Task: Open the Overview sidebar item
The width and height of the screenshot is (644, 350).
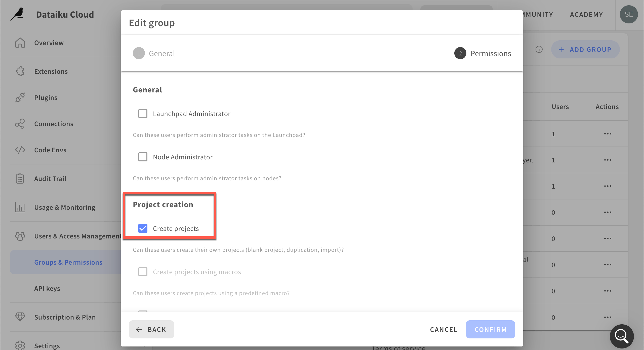Action: pyautogui.click(x=49, y=43)
